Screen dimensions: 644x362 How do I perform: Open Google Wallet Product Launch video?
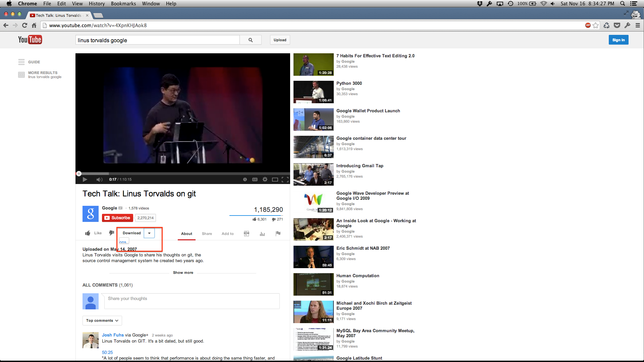point(368,111)
